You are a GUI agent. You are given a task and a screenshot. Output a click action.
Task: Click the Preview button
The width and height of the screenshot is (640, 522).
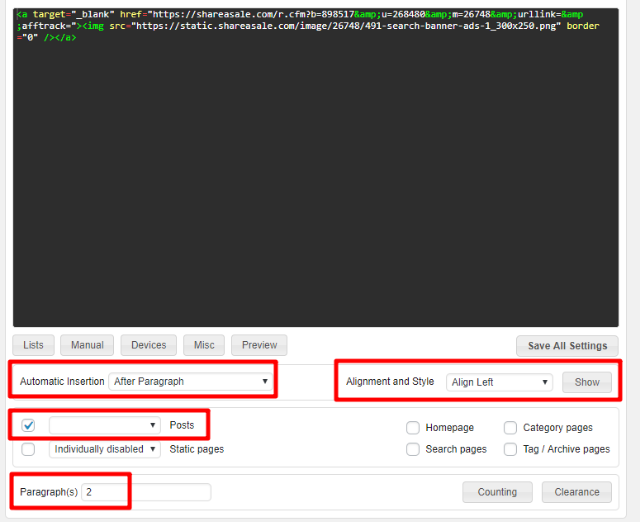pos(259,345)
